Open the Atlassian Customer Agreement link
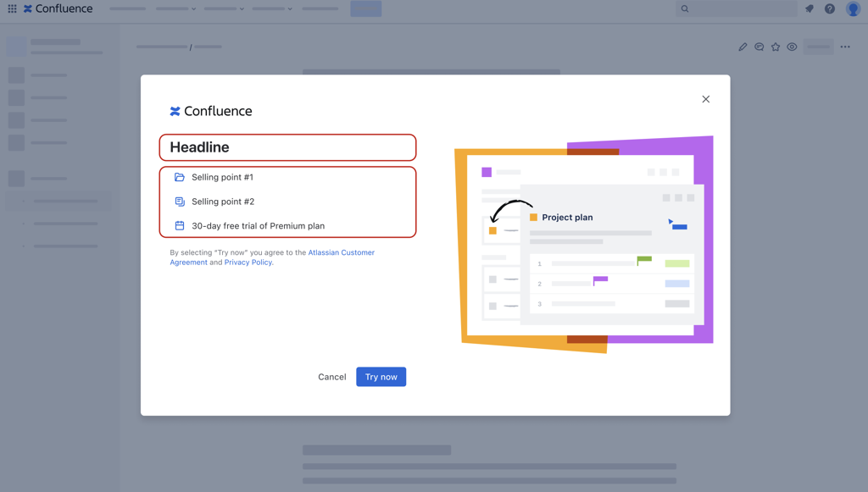 click(x=342, y=252)
